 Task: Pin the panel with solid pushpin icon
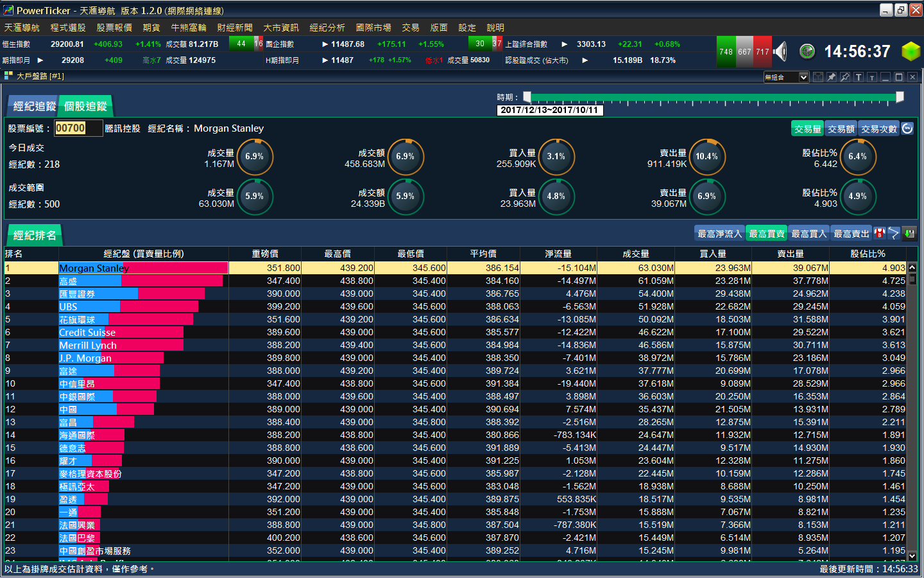(x=832, y=77)
